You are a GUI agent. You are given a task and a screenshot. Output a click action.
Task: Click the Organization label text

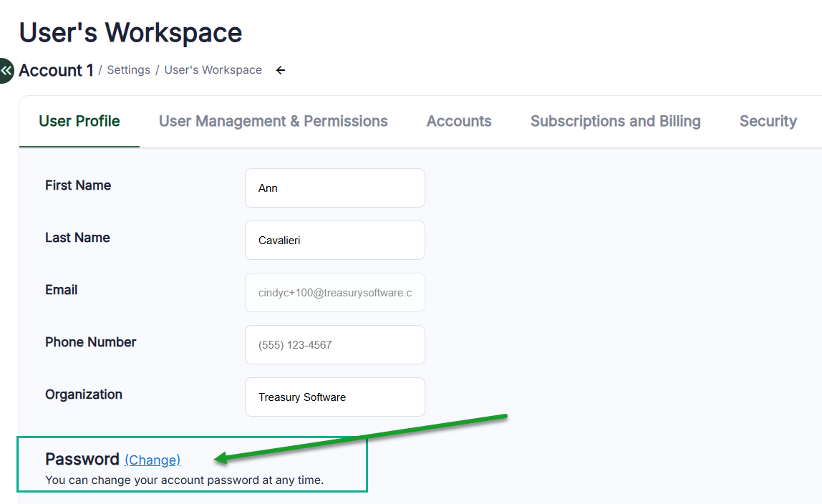click(x=84, y=394)
